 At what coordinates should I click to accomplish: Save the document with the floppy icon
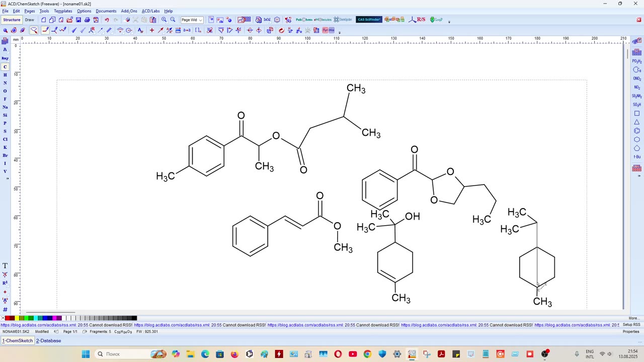coord(78,20)
